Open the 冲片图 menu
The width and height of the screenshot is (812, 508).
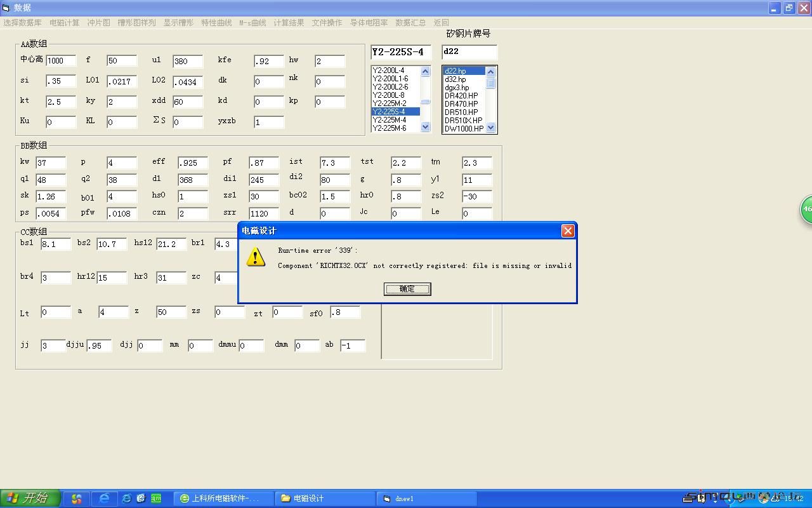98,22
